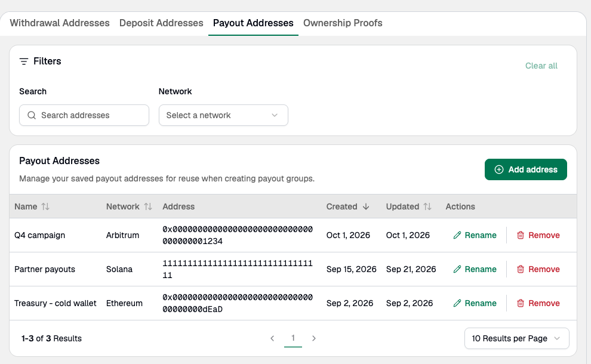Toggle Created column sort arrow
The height and width of the screenshot is (364, 591).
[365, 206]
